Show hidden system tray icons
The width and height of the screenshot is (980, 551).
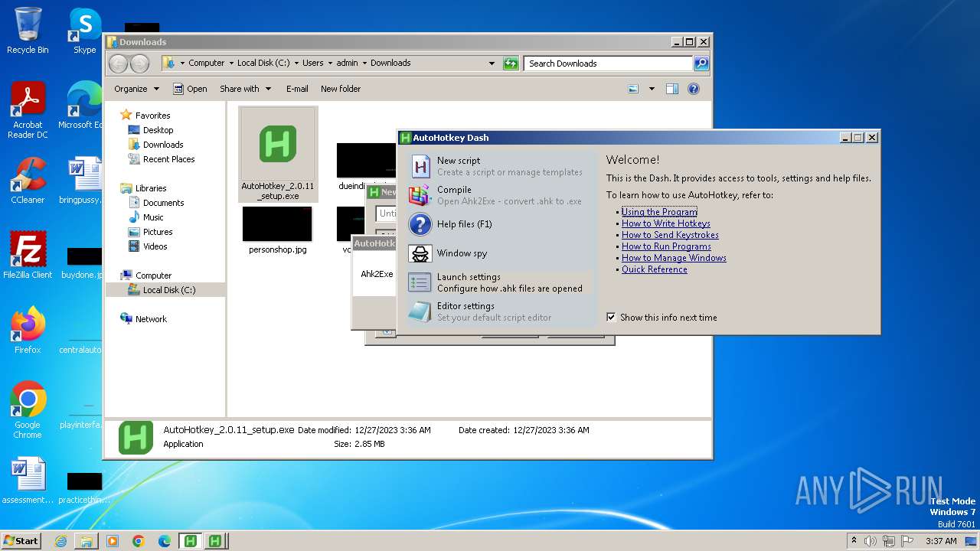click(854, 541)
